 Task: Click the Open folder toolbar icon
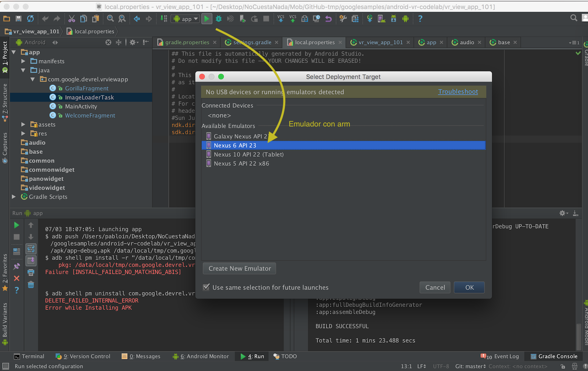(x=7, y=18)
